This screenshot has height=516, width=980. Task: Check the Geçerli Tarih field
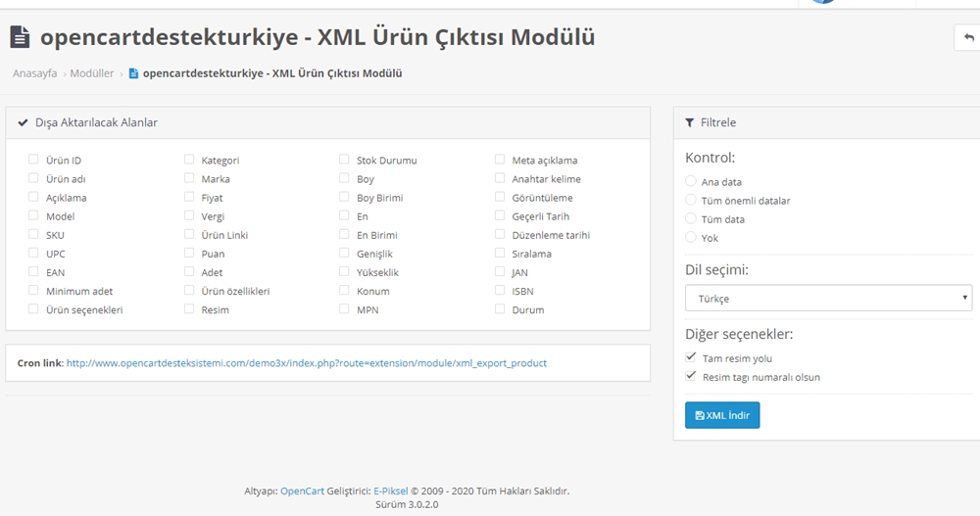point(500,215)
